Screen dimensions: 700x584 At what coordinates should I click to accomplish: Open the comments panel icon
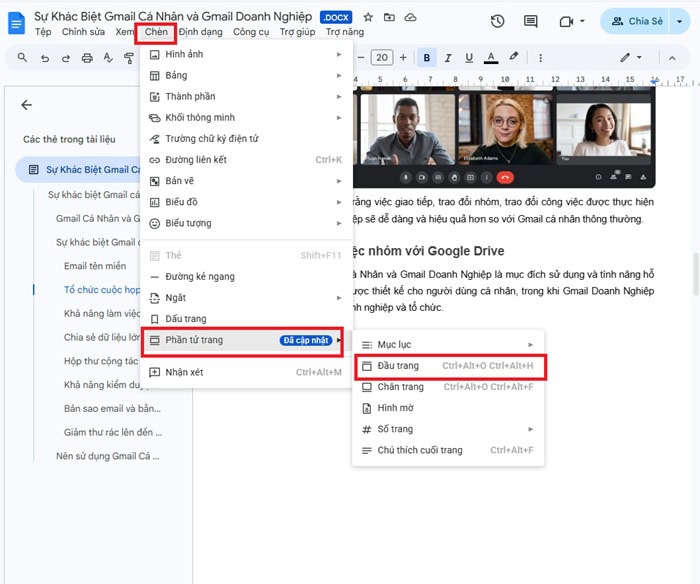click(x=532, y=21)
